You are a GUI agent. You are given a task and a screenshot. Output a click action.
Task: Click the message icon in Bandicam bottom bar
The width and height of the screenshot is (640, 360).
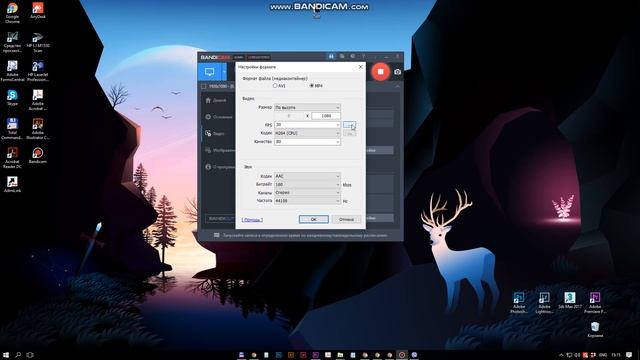(x=216, y=235)
